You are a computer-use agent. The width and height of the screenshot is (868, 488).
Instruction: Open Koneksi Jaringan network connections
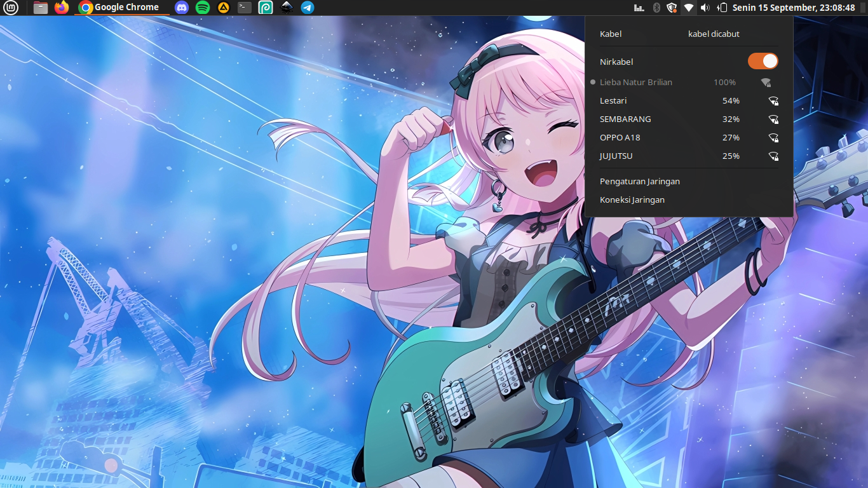(689, 200)
